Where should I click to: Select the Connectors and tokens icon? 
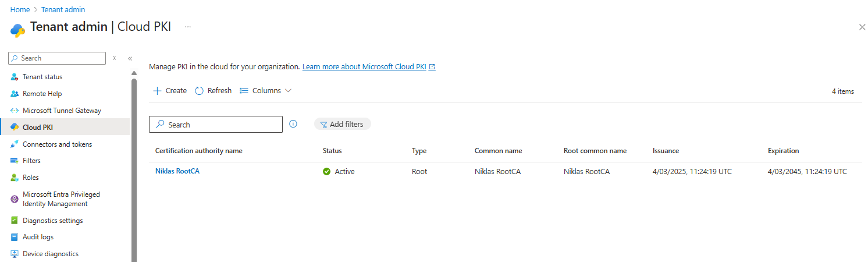tap(15, 144)
